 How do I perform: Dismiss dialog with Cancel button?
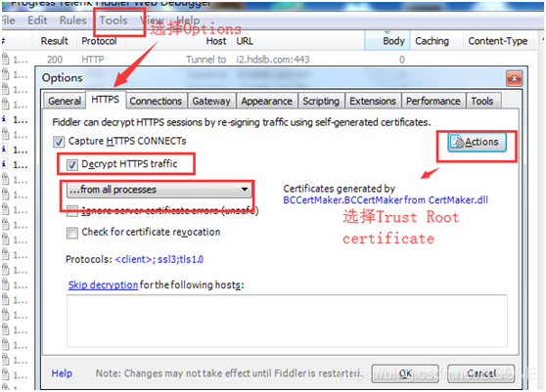click(x=480, y=373)
